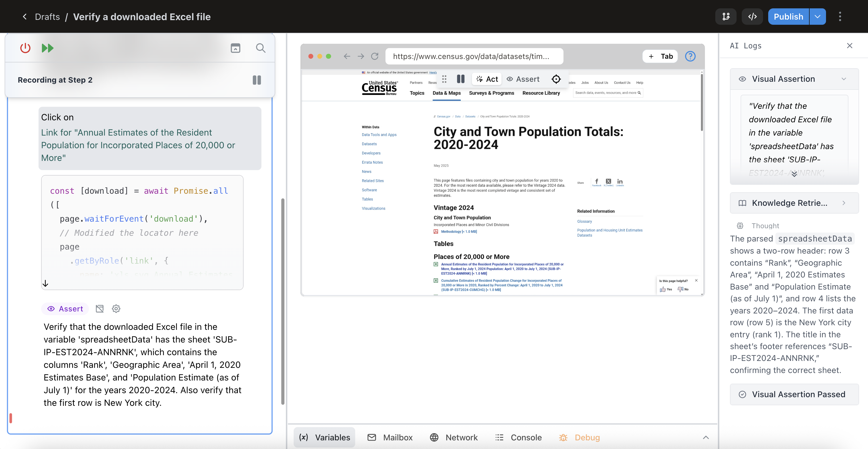Open the Glossary related link
This screenshot has height=449, width=868.
click(x=584, y=221)
